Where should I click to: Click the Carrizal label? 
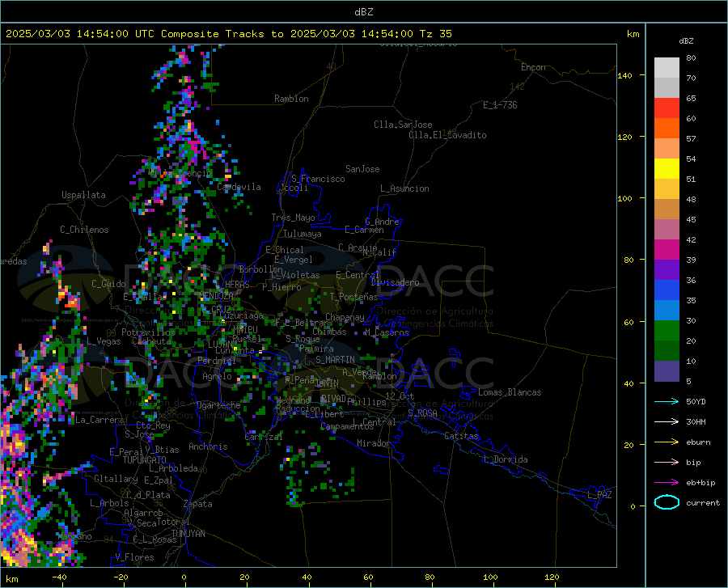[x=263, y=437]
